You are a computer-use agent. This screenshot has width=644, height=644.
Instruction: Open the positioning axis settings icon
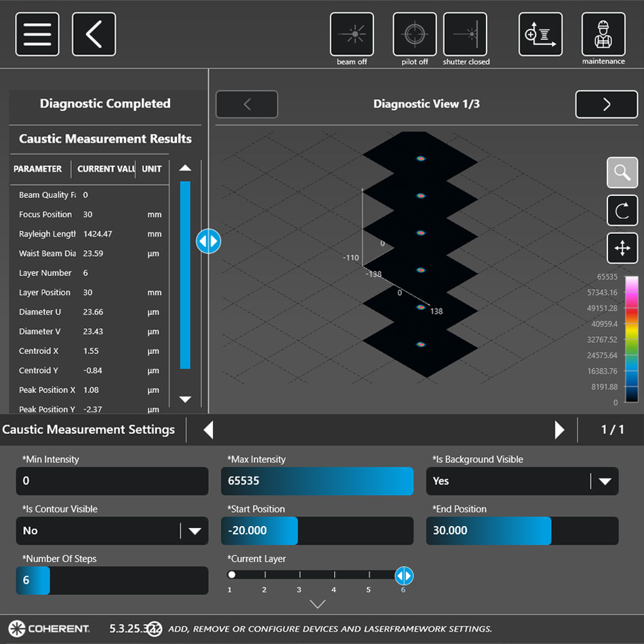click(x=540, y=34)
